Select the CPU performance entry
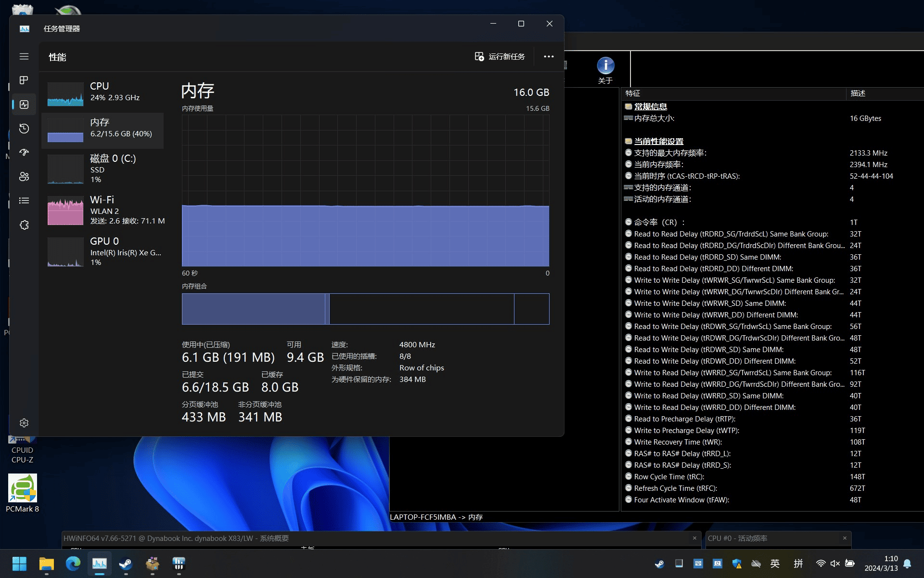Image resolution: width=924 pixels, height=578 pixels. click(x=103, y=92)
